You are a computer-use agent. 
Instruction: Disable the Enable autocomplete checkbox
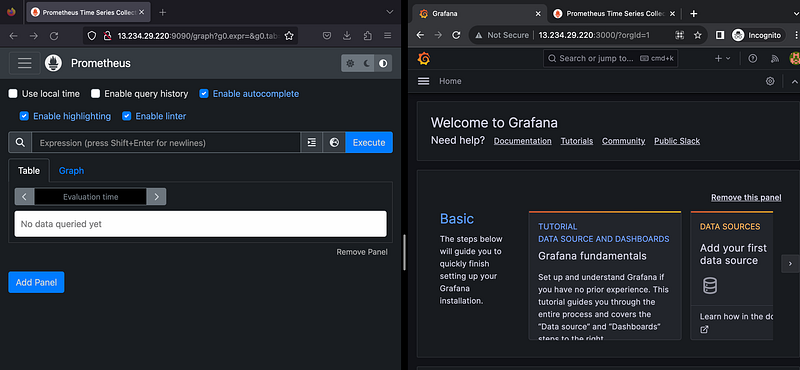pyautogui.click(x=204, y=94)
